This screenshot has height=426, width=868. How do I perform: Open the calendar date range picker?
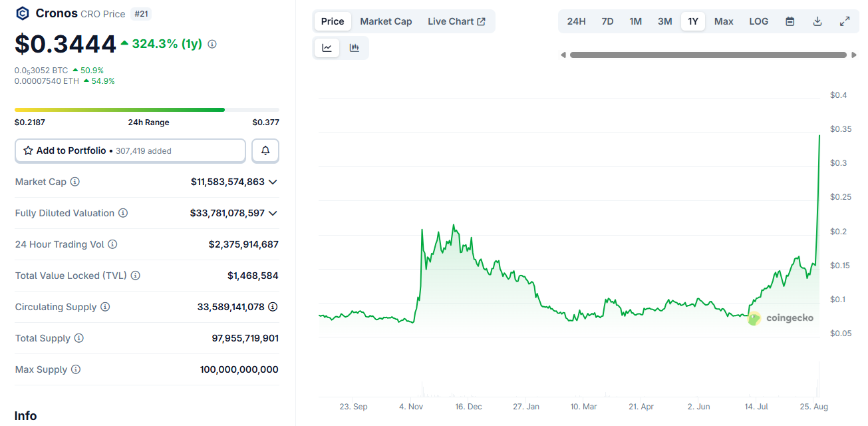pos(790,21)
